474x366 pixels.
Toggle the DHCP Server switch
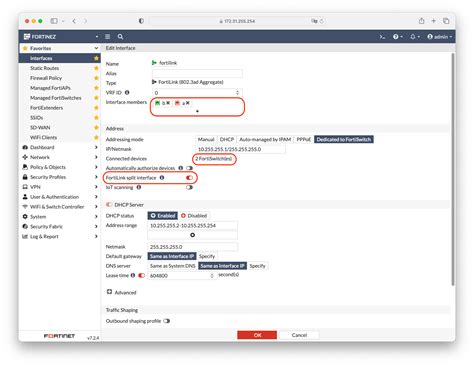(109, 205)
